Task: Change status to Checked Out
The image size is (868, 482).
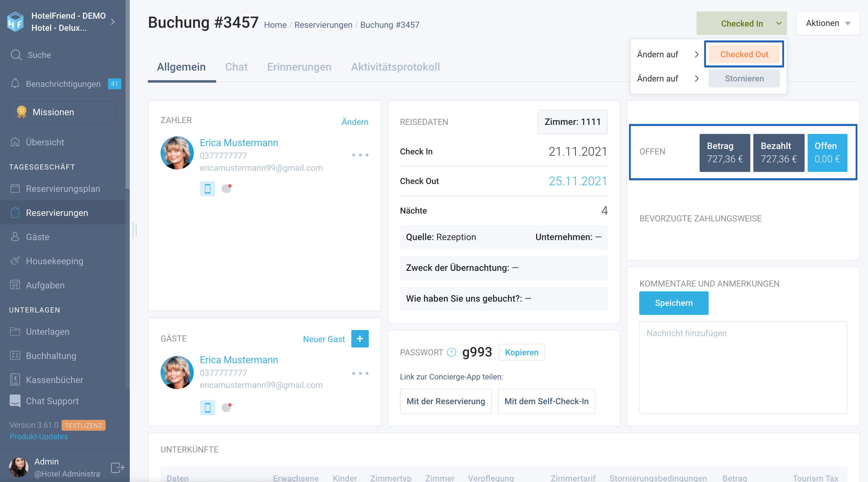Action: click(744, 54)
